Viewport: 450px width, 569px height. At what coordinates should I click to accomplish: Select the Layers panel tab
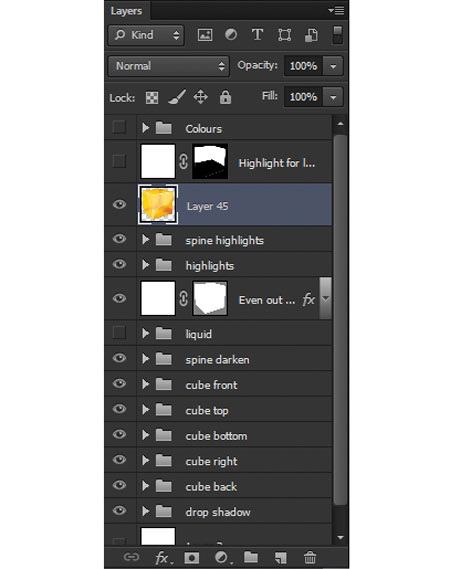point(127,11)
